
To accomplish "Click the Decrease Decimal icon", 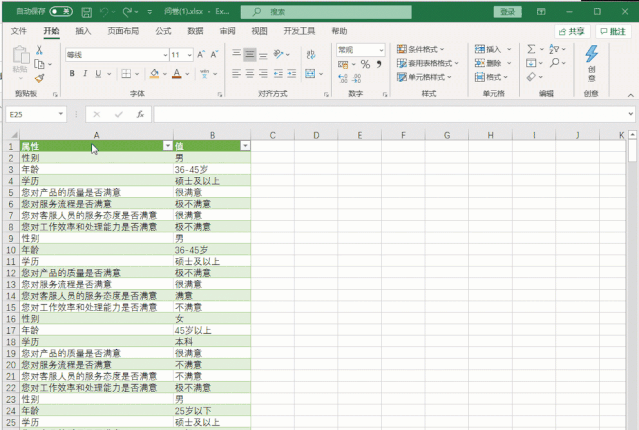I will click(357, 78).
